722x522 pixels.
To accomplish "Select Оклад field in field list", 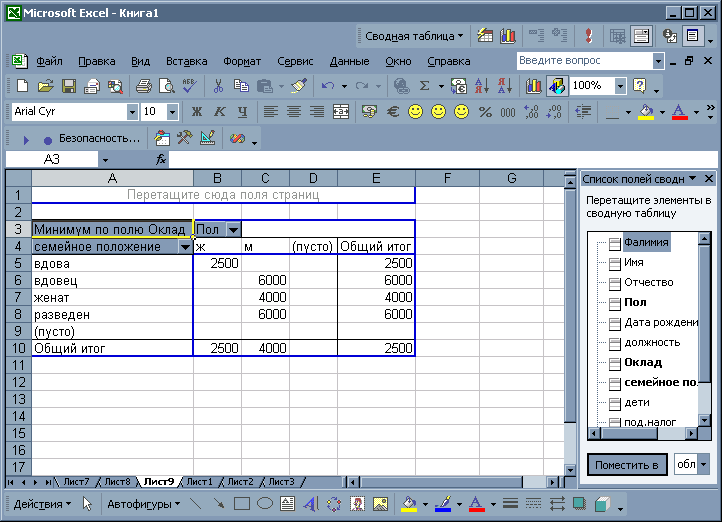I will coord(643,363).
